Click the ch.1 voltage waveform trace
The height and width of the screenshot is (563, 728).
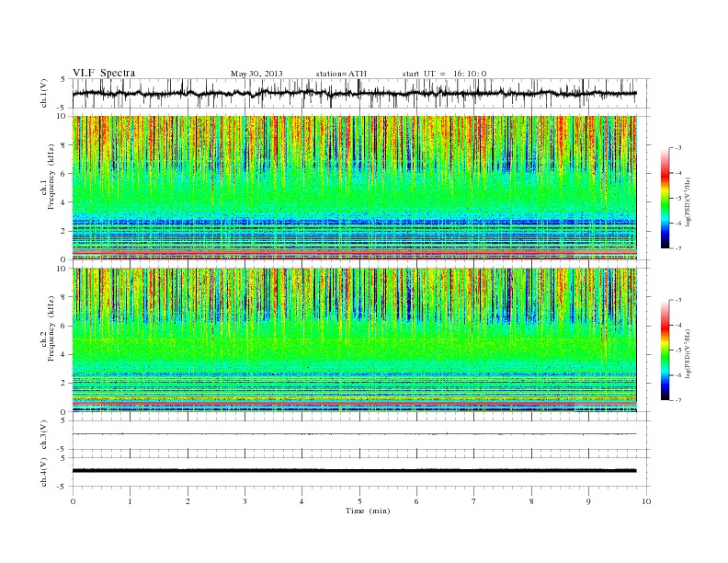pos(354,93)
